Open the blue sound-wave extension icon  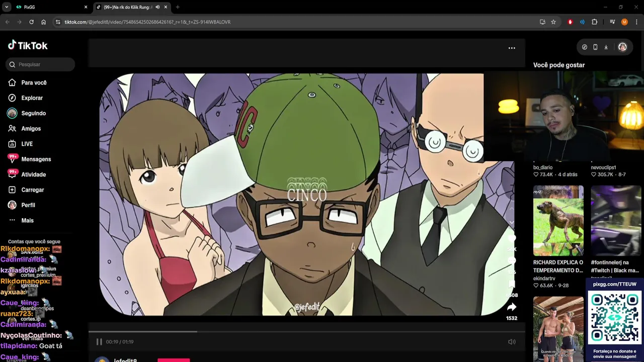[x=582, y=22]
